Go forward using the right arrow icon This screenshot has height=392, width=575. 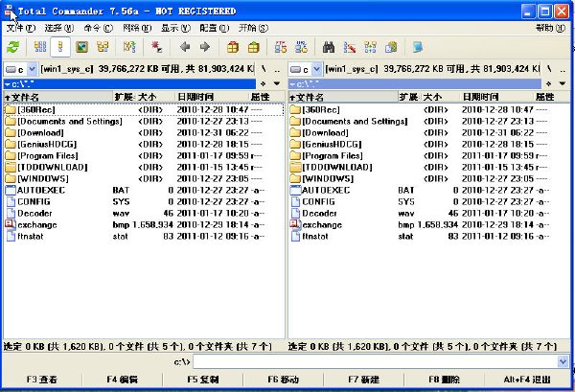point(205,47)
